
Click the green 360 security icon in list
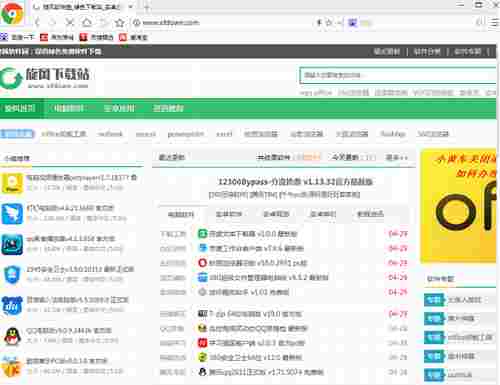click(202, 357)
